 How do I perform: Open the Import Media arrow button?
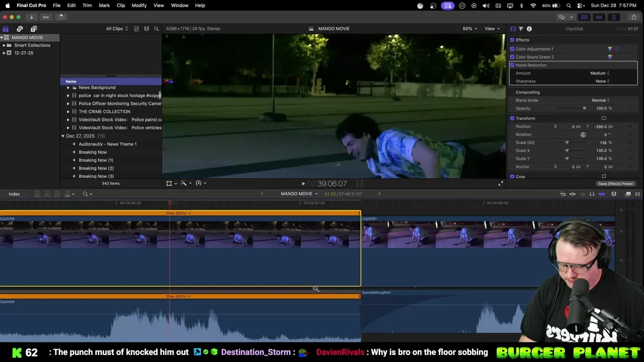point(31,17)
